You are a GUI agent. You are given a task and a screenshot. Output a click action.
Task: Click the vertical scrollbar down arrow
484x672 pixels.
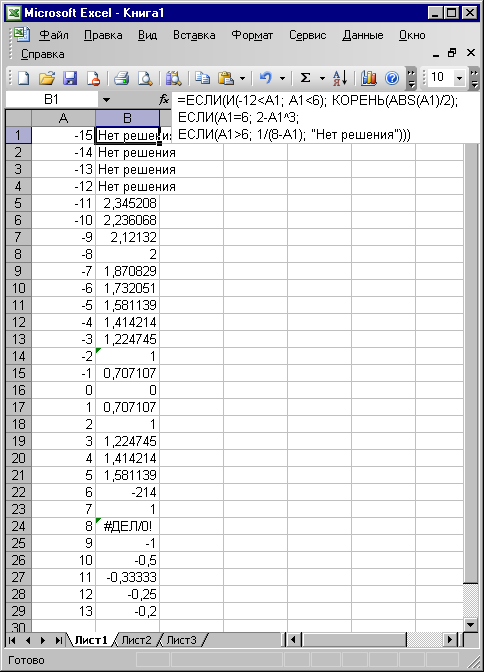click(x=471, y=624)
